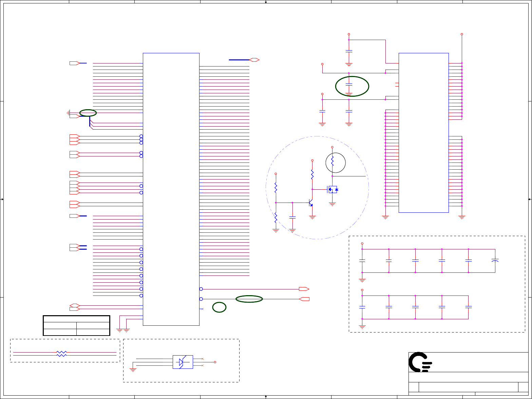Screen dimensions: 532x399
Task: Select the capacitor connected to the transistor base
Action: point(292,217)
